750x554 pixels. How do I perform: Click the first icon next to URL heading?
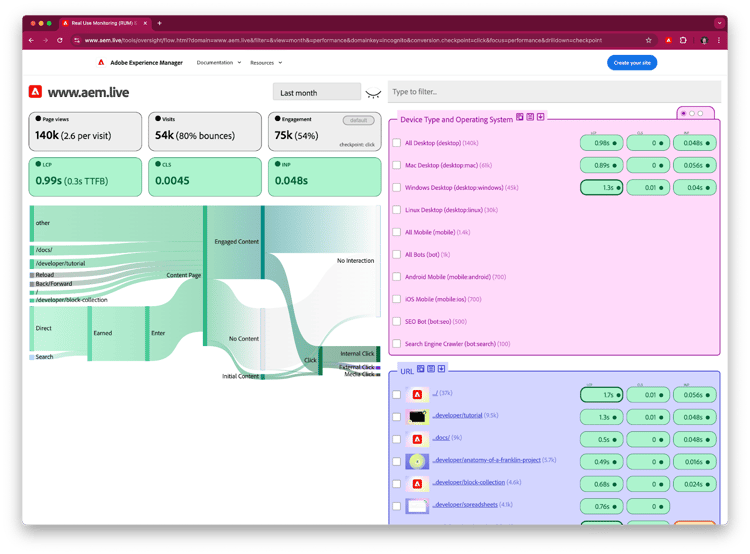(x=420, y=369)
